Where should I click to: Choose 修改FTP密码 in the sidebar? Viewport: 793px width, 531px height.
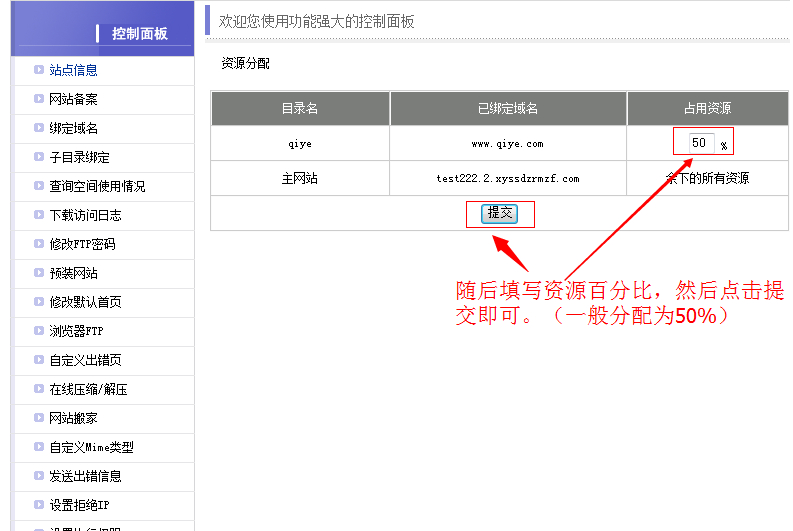click(x=82, y=244)
